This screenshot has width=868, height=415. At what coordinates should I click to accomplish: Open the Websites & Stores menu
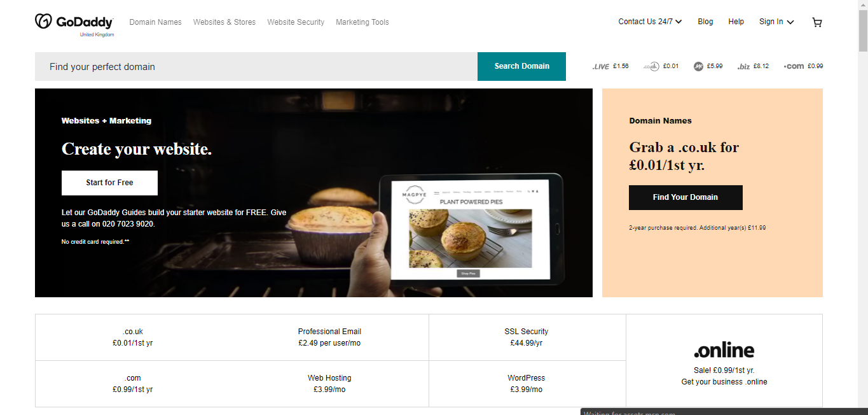click(224, 22)
